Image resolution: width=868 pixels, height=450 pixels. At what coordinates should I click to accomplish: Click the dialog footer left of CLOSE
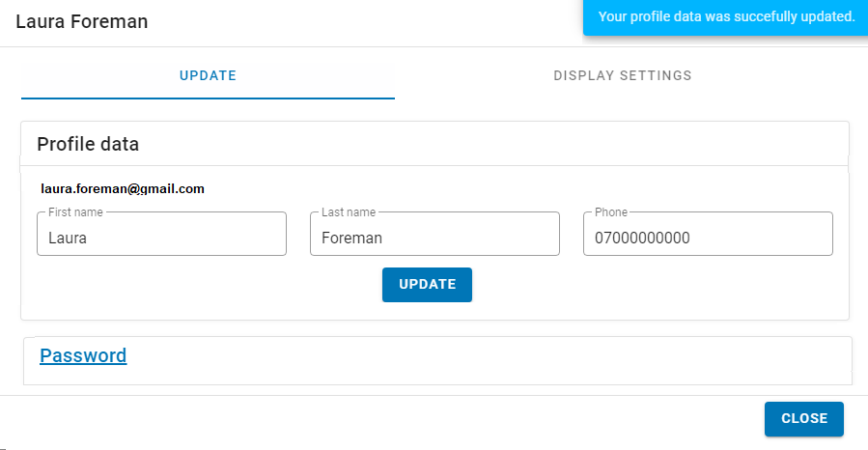[386, 421]
